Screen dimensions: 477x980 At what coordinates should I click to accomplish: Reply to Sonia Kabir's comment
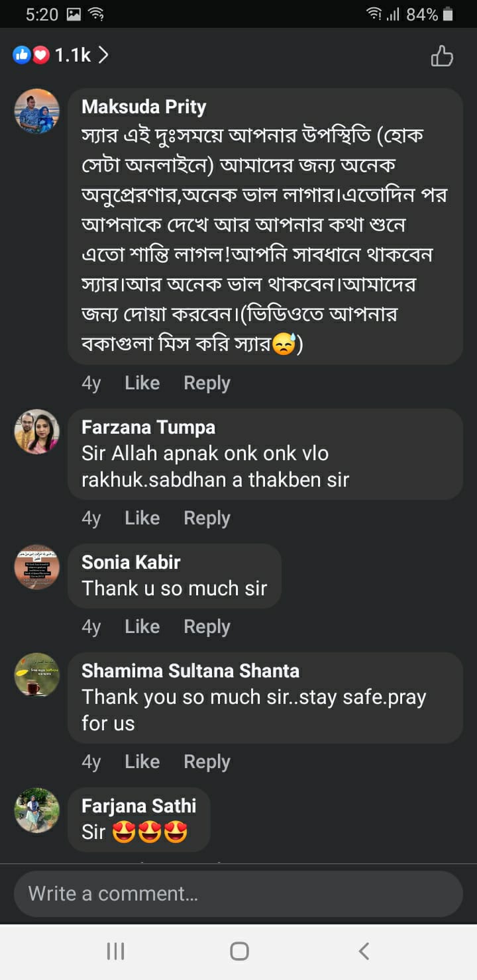point(207,626)
